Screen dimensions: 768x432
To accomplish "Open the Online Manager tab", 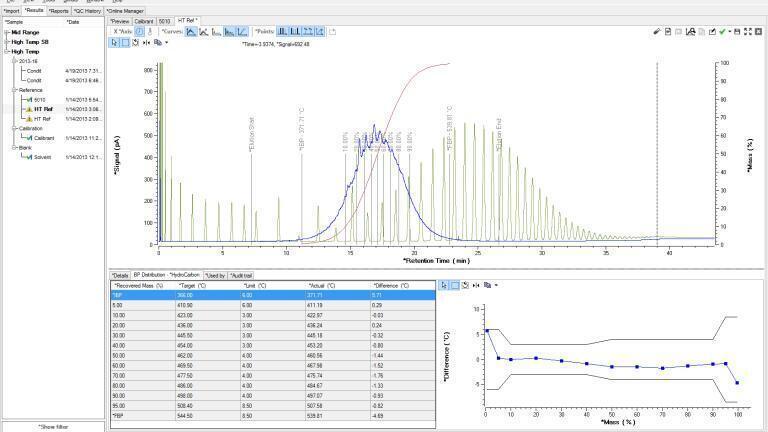I will pyautogui.click(x=125, y=11).
